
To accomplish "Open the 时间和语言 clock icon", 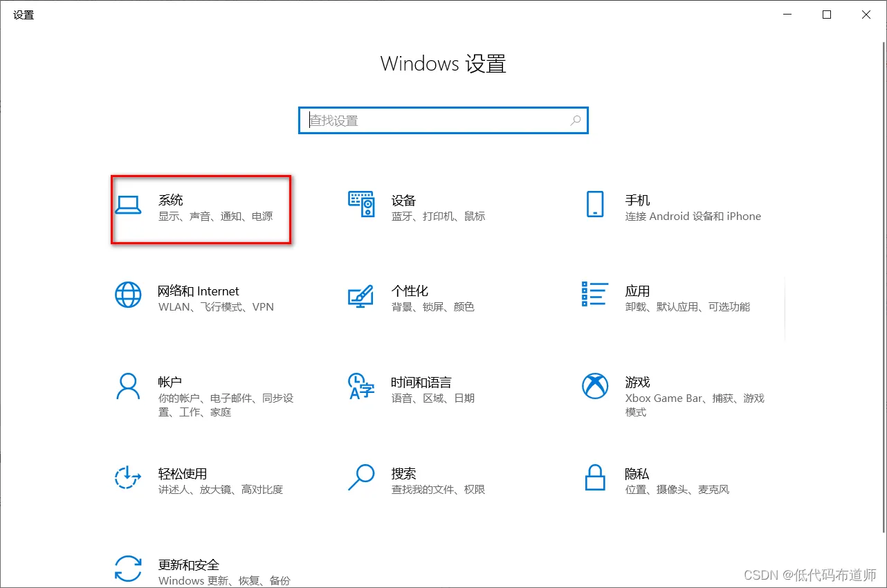I will [361, 387].
